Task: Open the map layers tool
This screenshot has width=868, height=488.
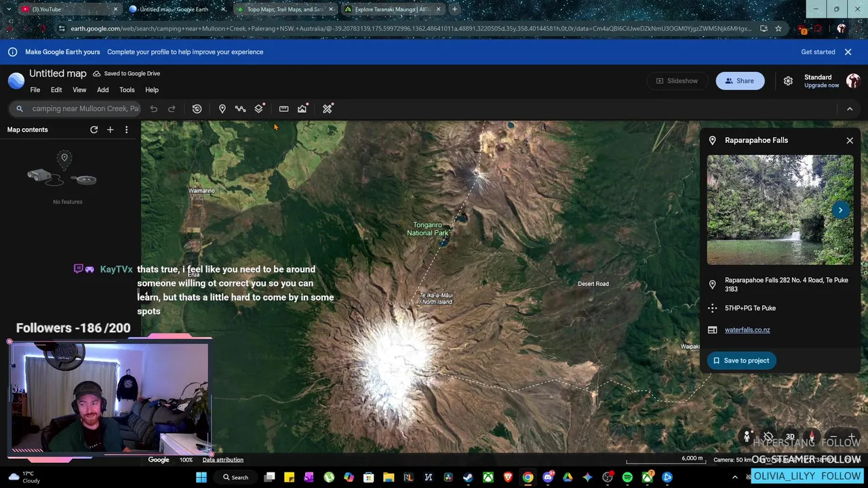Action: [x=259, y=108]
